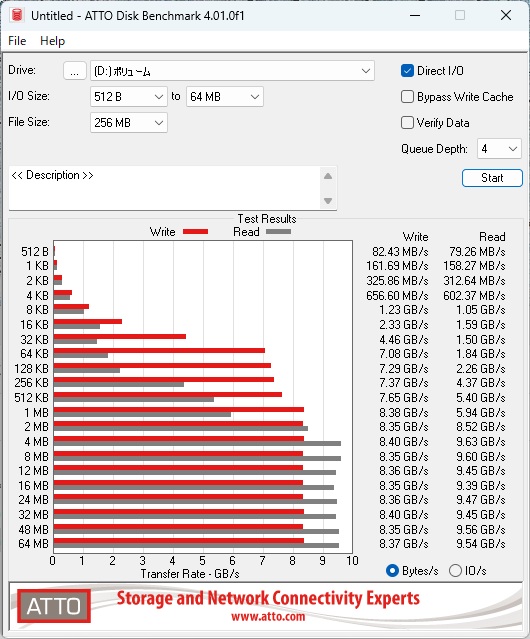Screen dimensions: 530x639
Task: Open the Drive selection dropdown
Action: pyautogui.click(x=232, y=71)
